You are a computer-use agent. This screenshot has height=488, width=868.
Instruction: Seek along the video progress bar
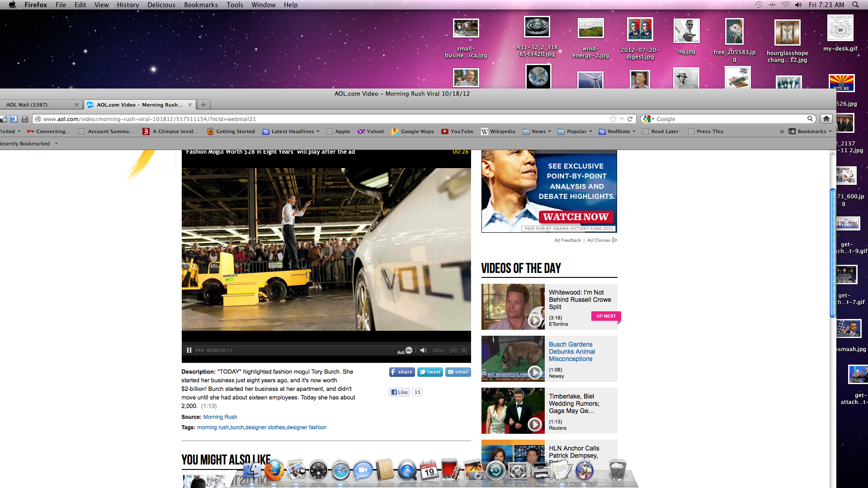[x=326, y=343]
